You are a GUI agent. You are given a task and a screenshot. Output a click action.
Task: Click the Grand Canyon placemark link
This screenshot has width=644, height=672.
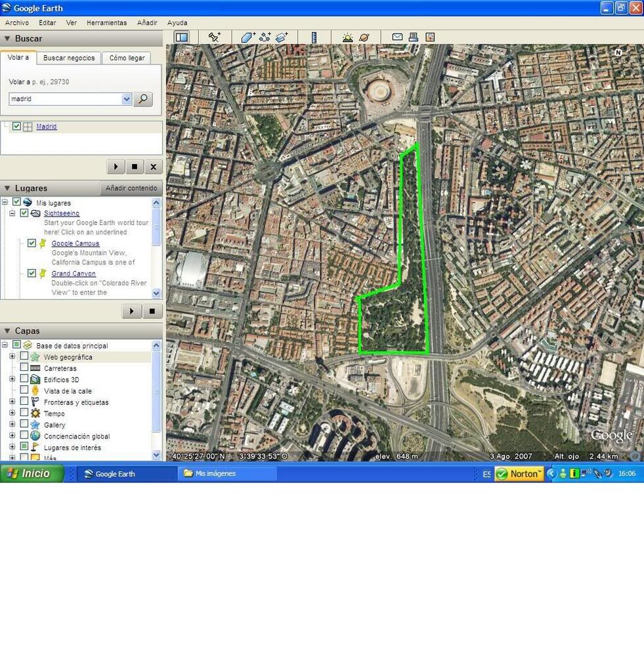(74, 274)
